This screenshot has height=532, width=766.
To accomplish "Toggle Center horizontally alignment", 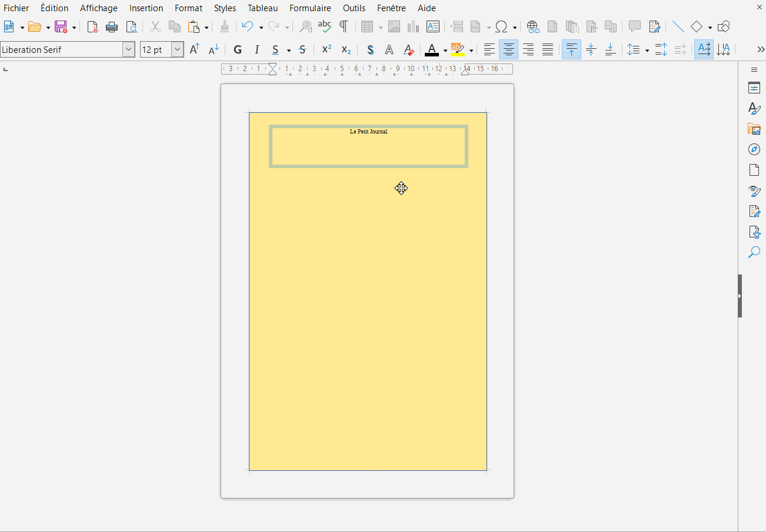I will [508, 50].
